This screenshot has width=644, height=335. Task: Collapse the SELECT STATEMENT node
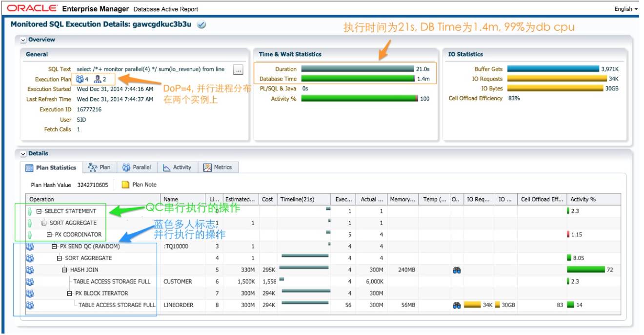point(39,211)
